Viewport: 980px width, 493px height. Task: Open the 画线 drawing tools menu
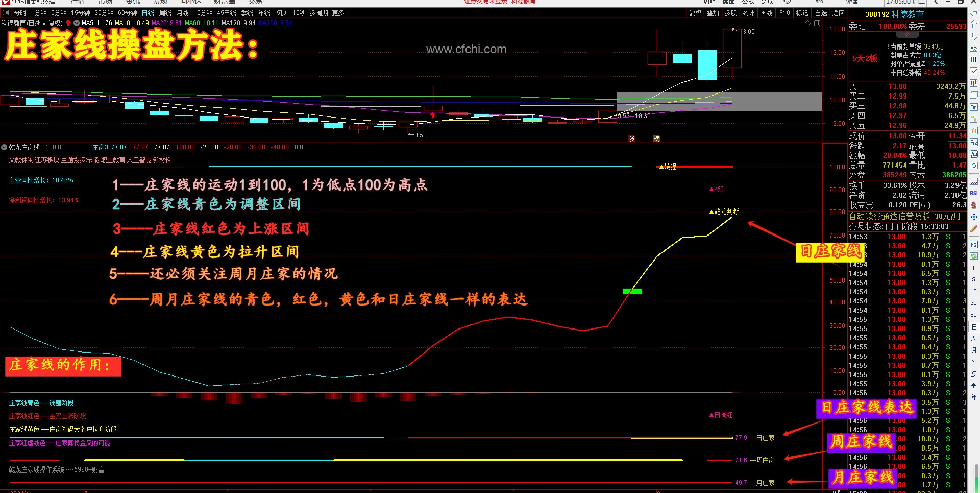tap(766, 13)
